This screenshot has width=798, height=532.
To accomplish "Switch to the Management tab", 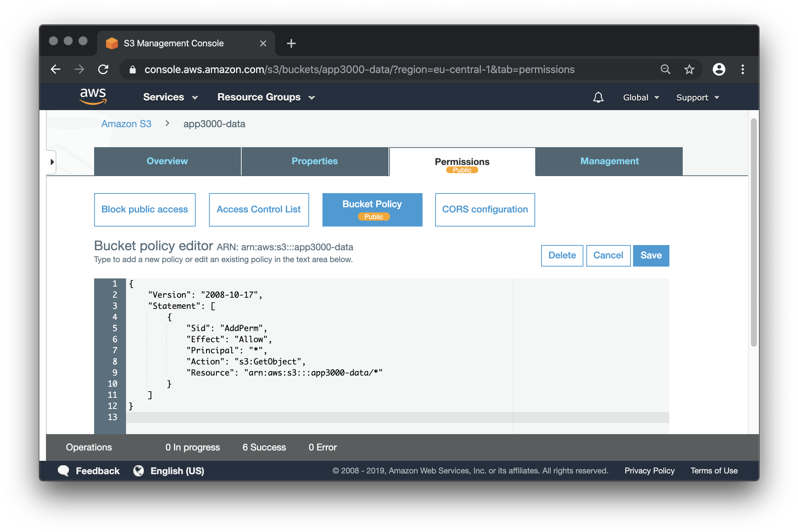I will click(x=609, y=161).
